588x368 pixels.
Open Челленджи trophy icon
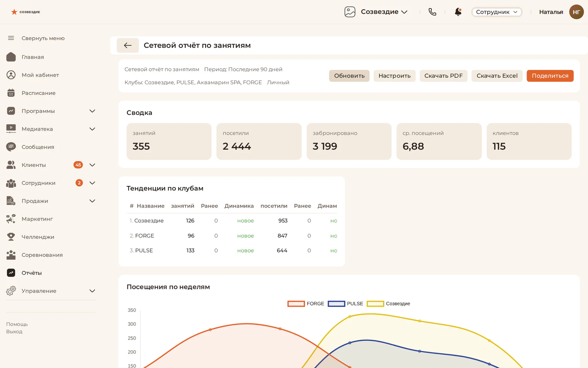pos(11,237)
